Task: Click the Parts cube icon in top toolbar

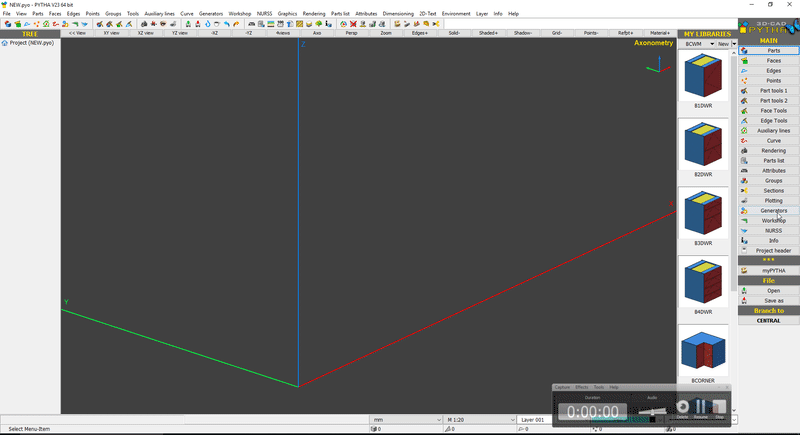Action: (x=8, y=24)
